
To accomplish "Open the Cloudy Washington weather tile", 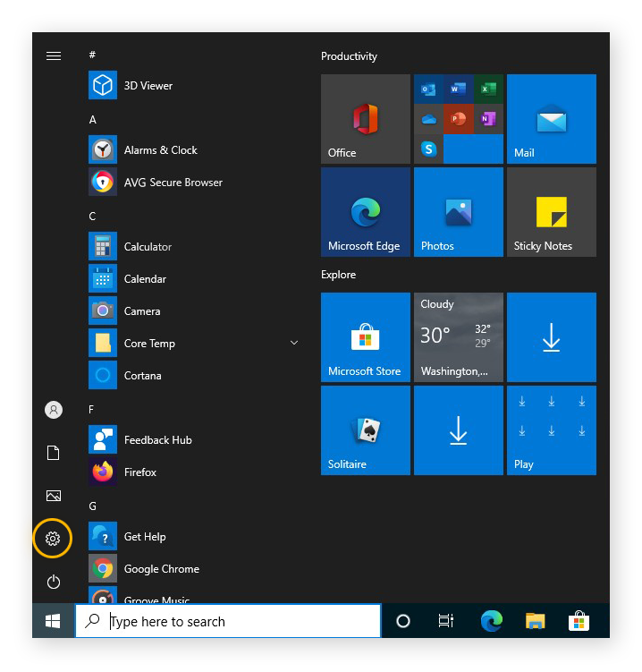I will (x=459, y=336).
